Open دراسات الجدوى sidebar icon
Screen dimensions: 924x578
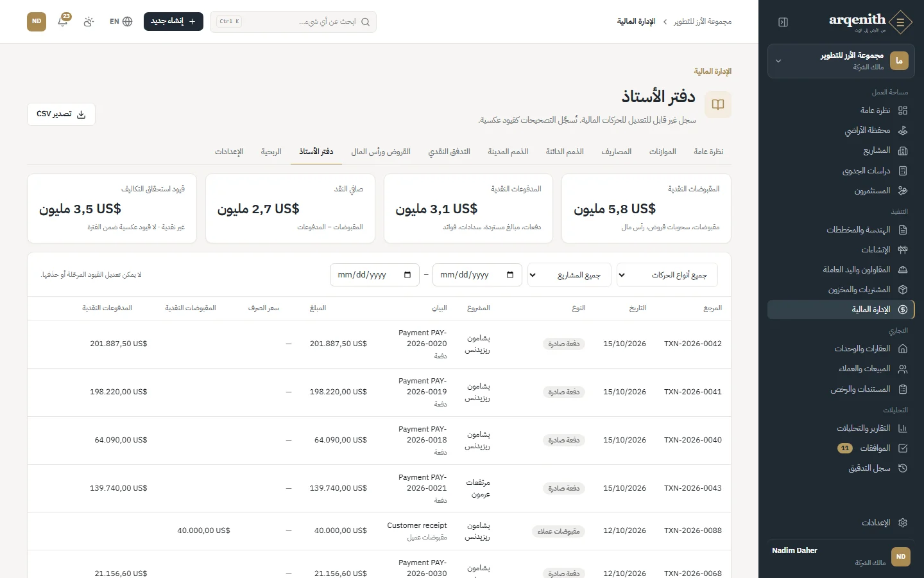pos(903,171)
